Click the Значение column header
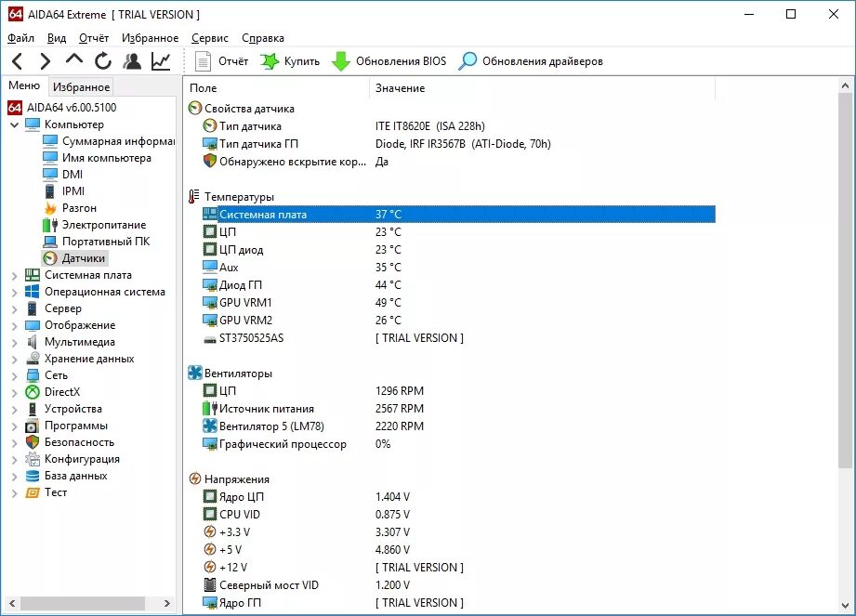 [542, 88]
